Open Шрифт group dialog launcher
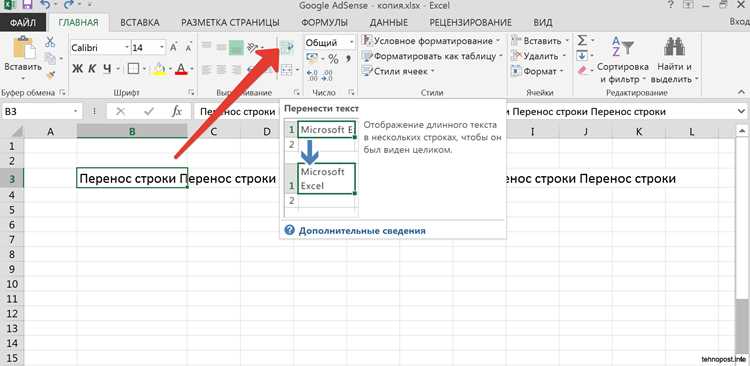 192,92
